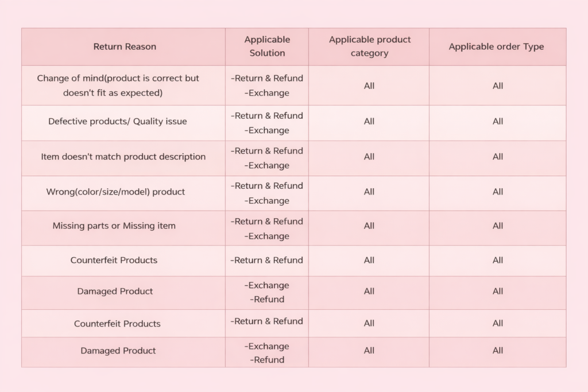Image resolution: width=588 pixels, height=392 pixels.
Task: Click the "Return Reason" column header
Action: pyautogui.click(x=125, y=46)
